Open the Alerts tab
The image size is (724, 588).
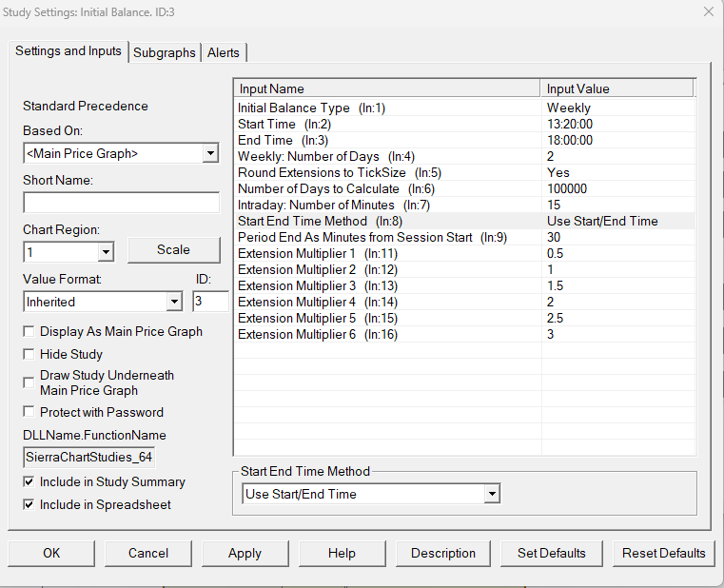[x=225, y=52]
